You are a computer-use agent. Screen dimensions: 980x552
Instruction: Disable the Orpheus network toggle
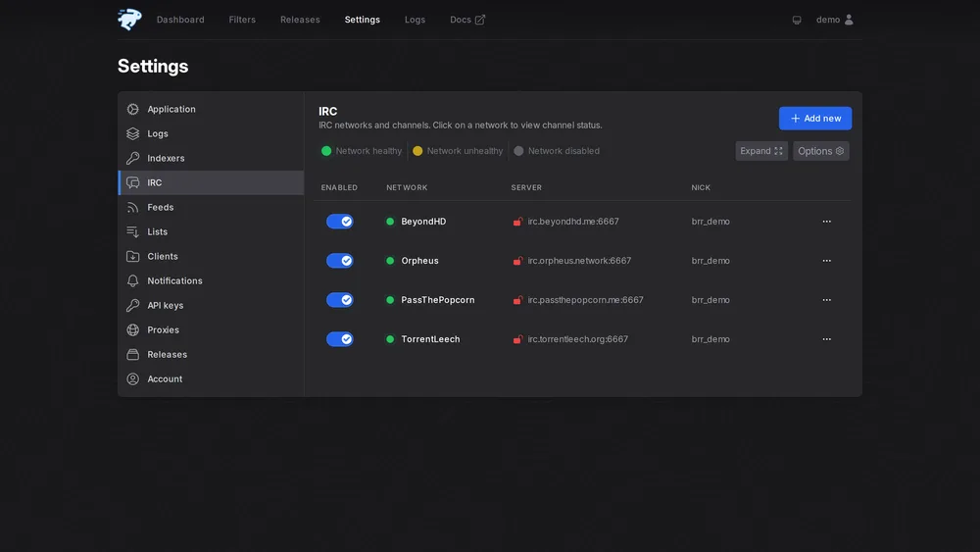[339, 261]
